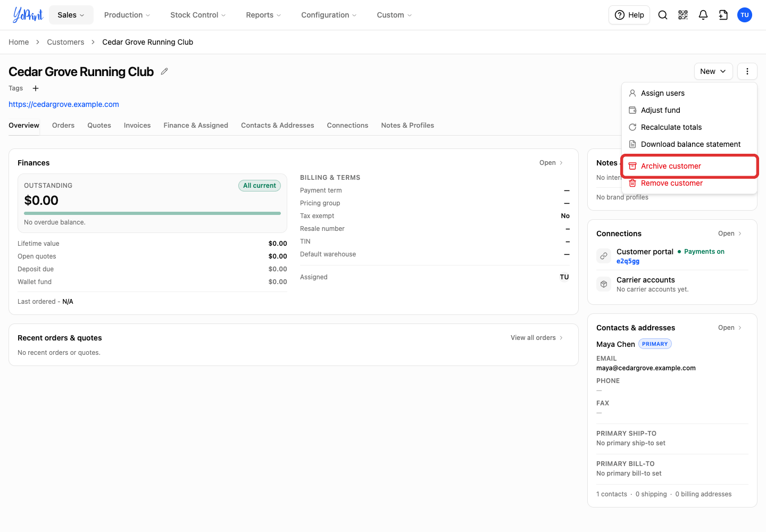Click the Carrier accounts box icon

click(604, 284)
